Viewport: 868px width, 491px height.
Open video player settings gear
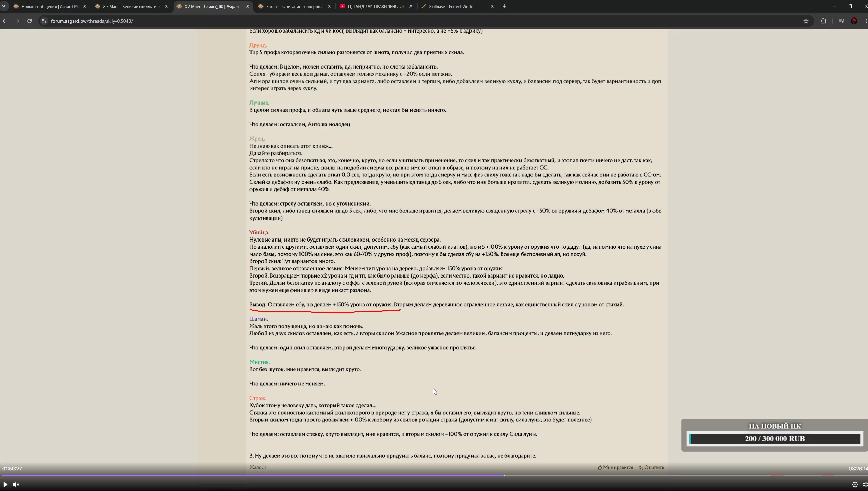tap(855, 484)
